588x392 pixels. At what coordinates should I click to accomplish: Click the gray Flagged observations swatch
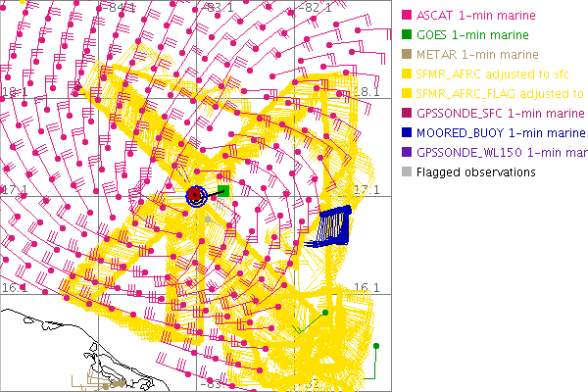coord(407,171)
